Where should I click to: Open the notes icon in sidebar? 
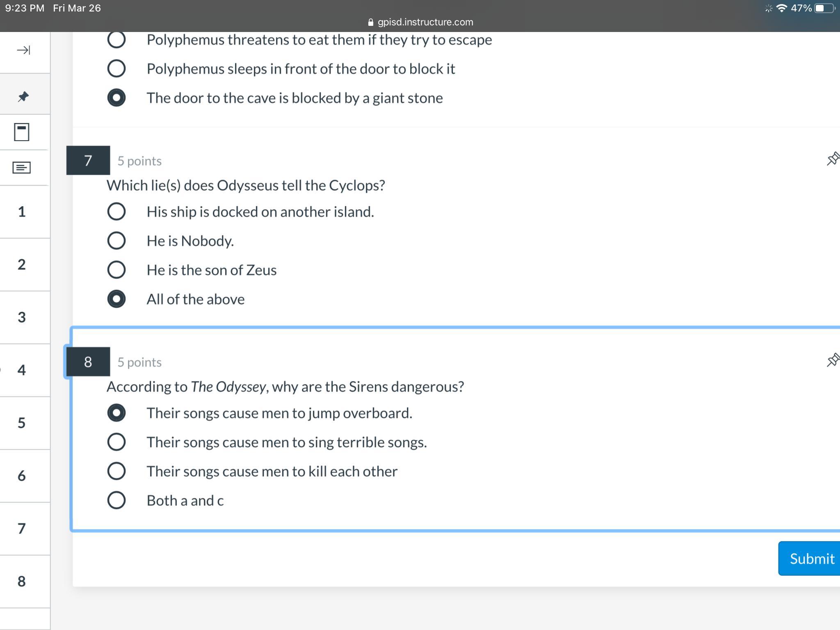pos(22,167)
